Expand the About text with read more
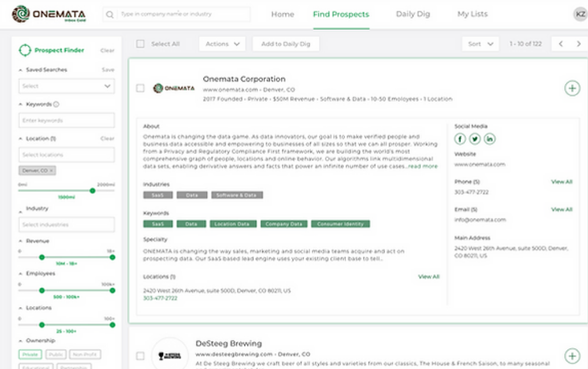 pyautogui.click(x=423, y=166)
